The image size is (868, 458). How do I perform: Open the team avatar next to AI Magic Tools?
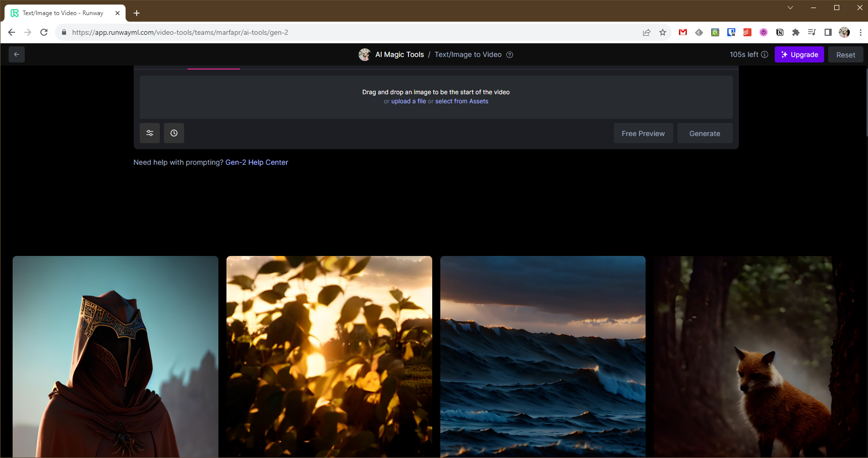click(365, 54)
